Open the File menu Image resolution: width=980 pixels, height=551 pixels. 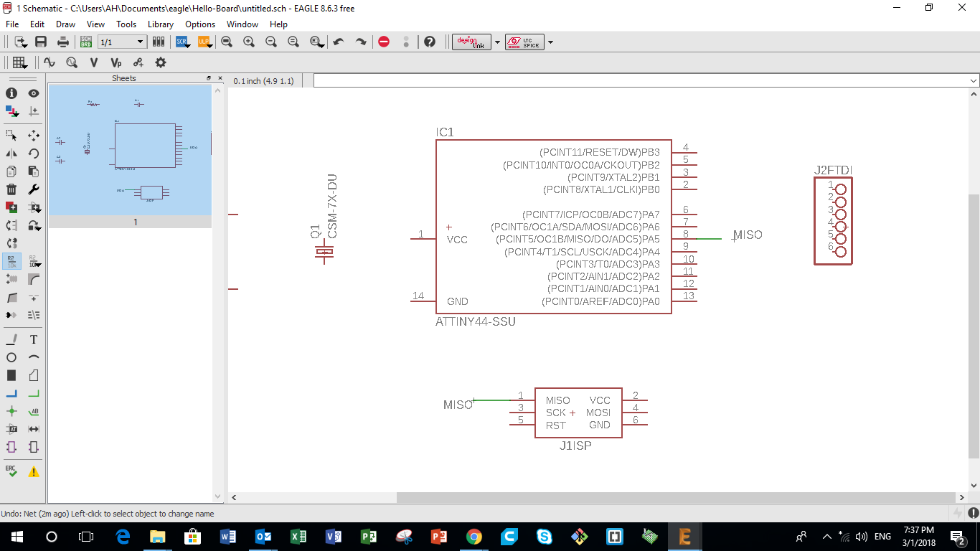point(12,24)
